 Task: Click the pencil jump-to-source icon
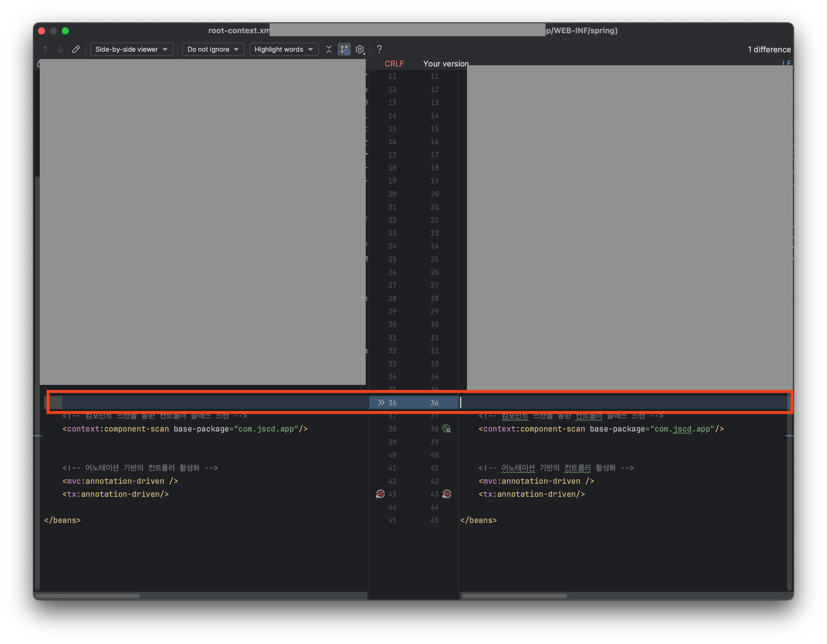(x=76, y=49)
